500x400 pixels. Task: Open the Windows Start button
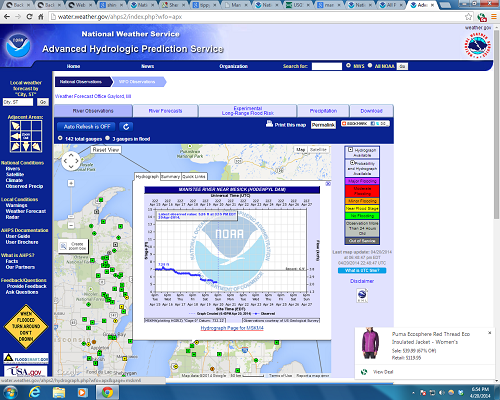(x=10, y=392)
